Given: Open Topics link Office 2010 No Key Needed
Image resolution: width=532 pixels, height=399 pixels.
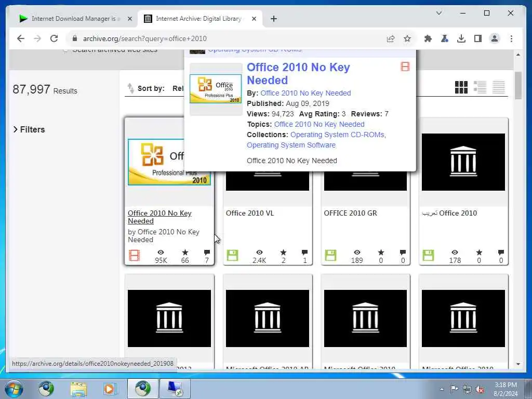Looking at the screenshot, I should pyautogui.click(x=319, y=124).
